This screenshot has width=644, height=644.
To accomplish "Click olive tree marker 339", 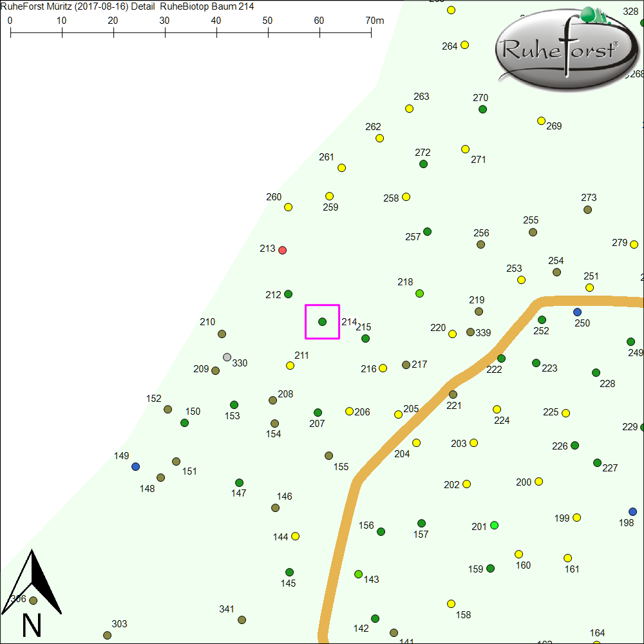I will [470, 332].
